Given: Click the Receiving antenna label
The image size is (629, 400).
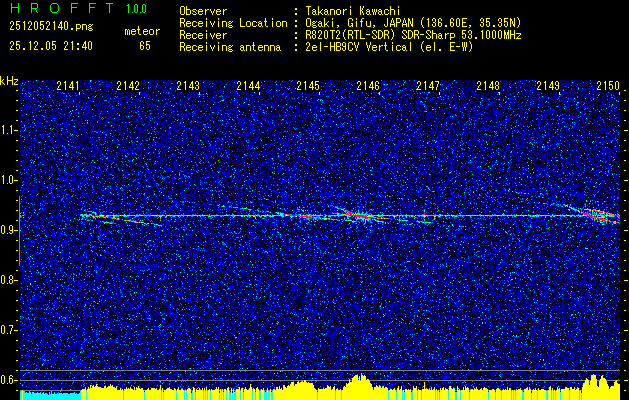Looking at the screenshot, I should point(230,47).
